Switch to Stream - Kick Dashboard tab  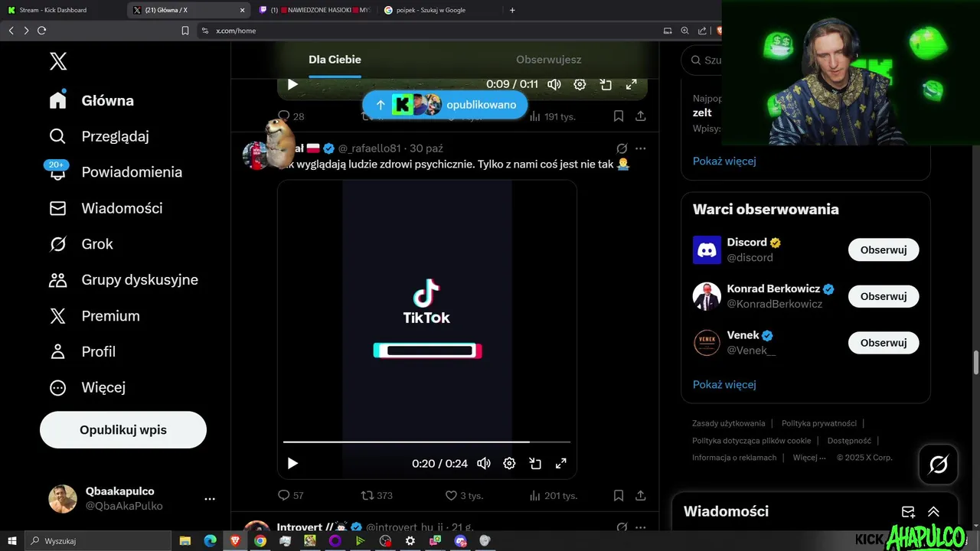pyautogui.click(x=61, y=10)
